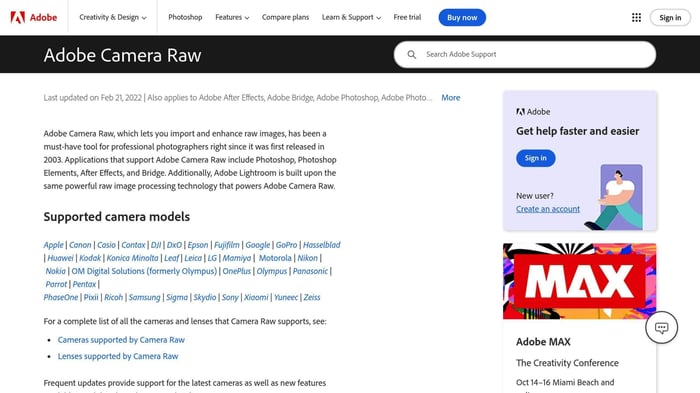The height and width of the screenshot is (393, 700).
Task: Open OM Digital Solutions link
Action: click(144, 271)
